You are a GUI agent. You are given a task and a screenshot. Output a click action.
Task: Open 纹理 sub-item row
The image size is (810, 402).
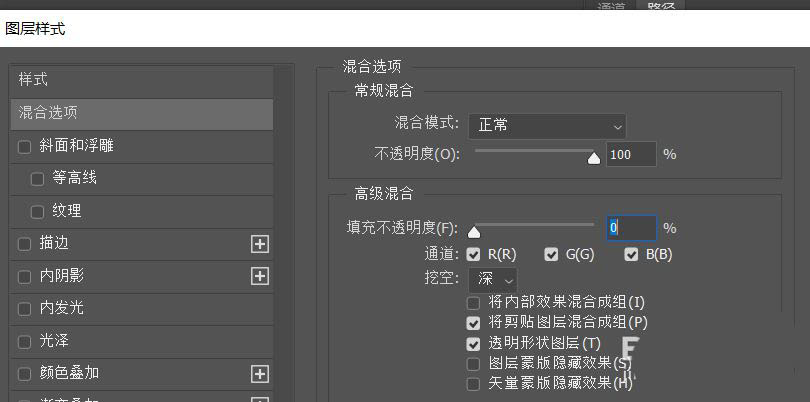tap(142, 212)
